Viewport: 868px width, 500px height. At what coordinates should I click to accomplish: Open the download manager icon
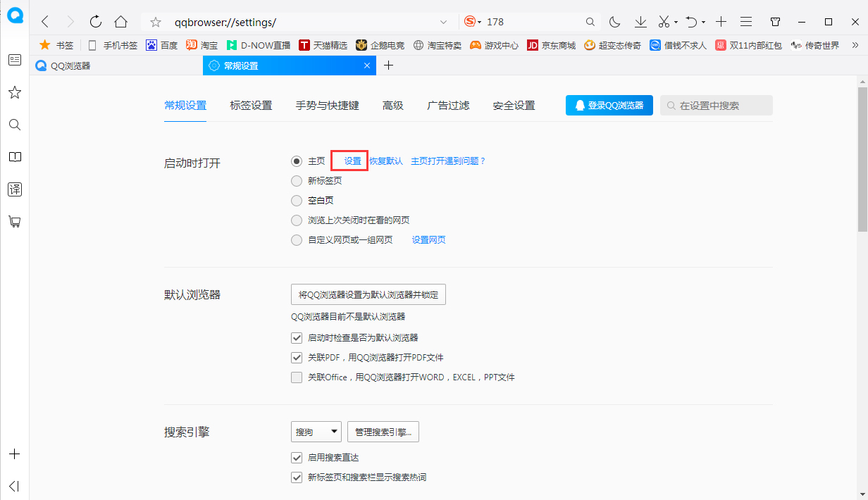coord(640,22)
